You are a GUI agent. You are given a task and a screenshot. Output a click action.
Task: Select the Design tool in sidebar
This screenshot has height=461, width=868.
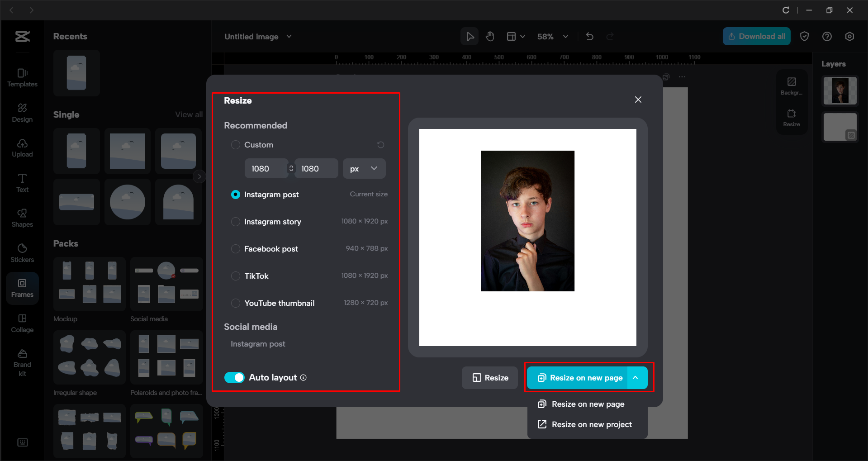pos(22,113)
